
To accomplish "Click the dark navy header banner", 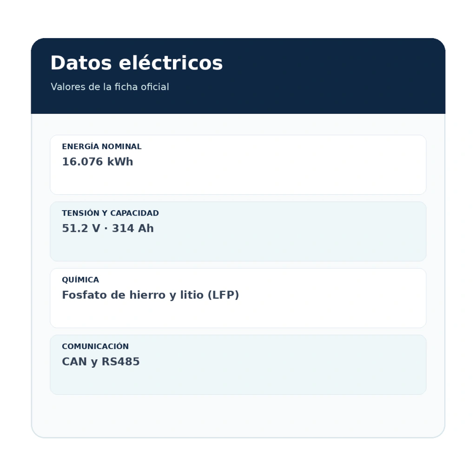I will point(238,76).
